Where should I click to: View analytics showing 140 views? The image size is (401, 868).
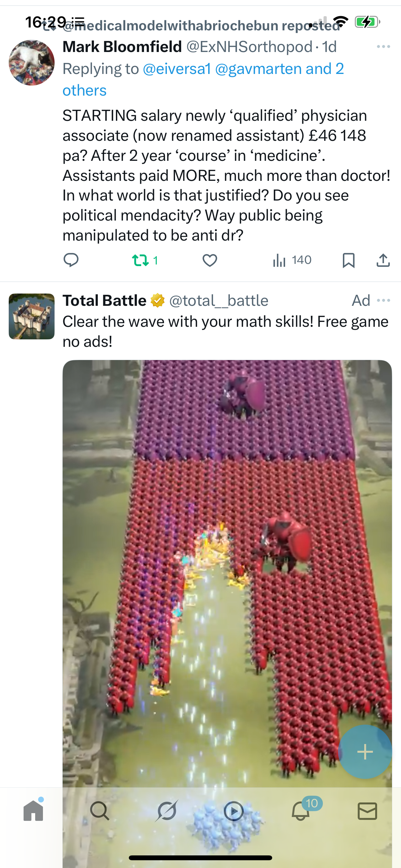coord(292,260)
